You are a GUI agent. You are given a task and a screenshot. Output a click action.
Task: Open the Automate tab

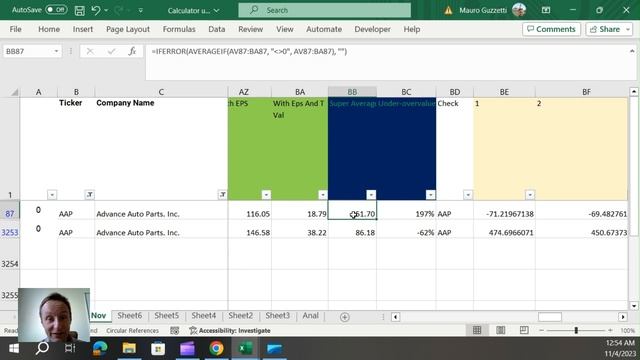(x=324, y=29)
